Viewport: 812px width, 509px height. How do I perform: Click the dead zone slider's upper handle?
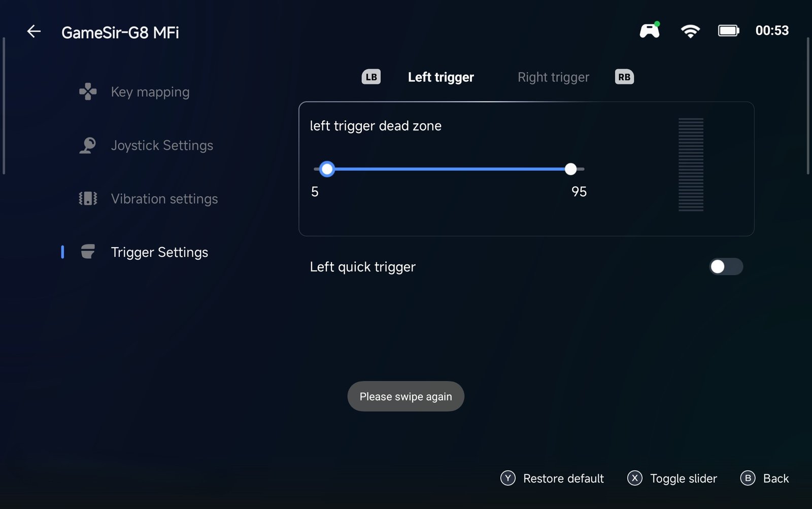(570, 169)
